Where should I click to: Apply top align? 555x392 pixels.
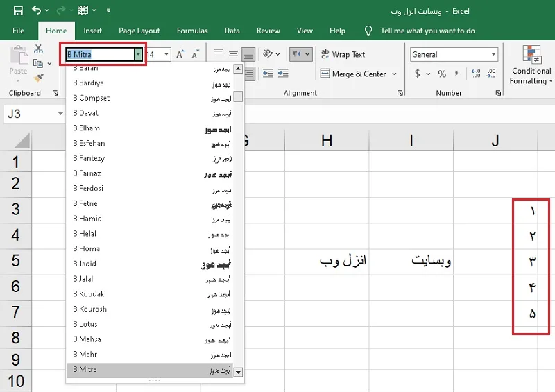(219, 53)
